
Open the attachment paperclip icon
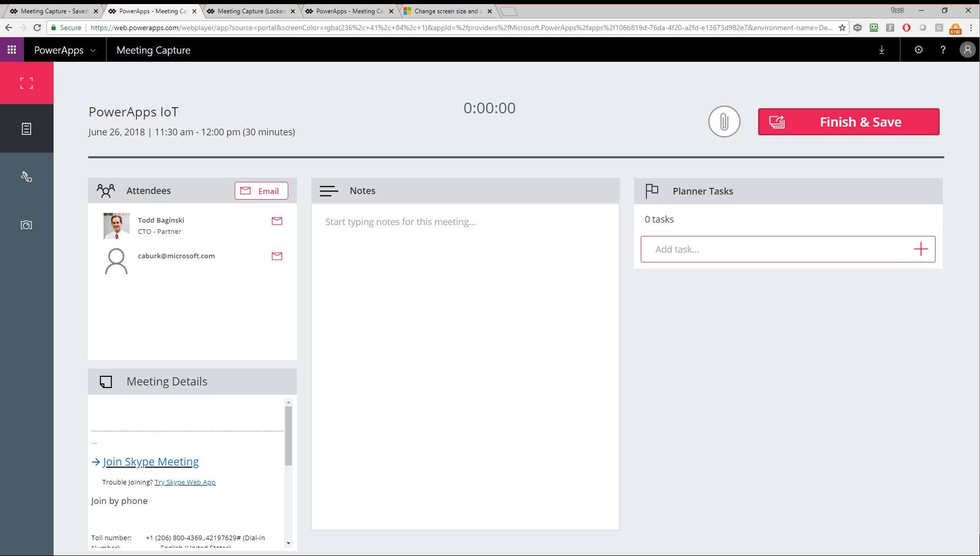[724, 122]
